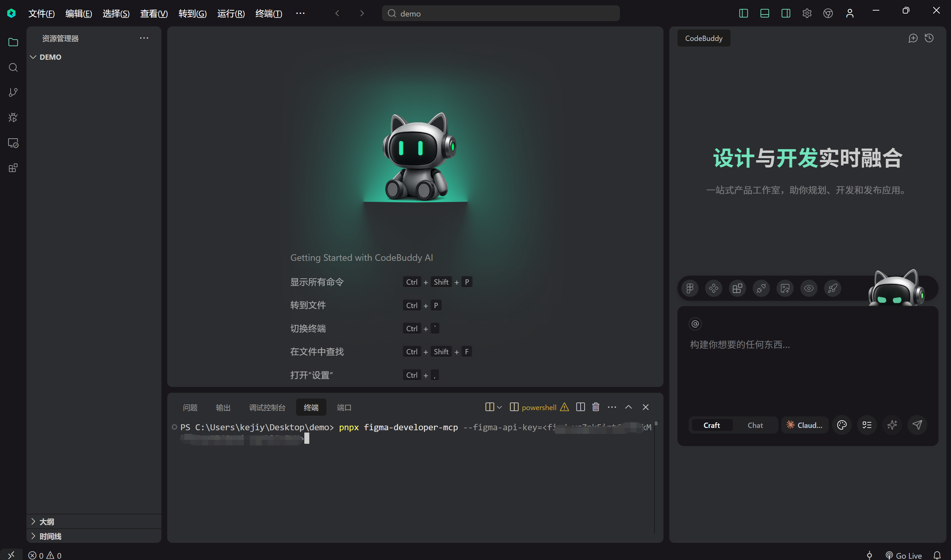Toggle the eye preview icon in CodeBuddy
The width and height of the screenshot is (951, 560).
click(x=809, y=288)
